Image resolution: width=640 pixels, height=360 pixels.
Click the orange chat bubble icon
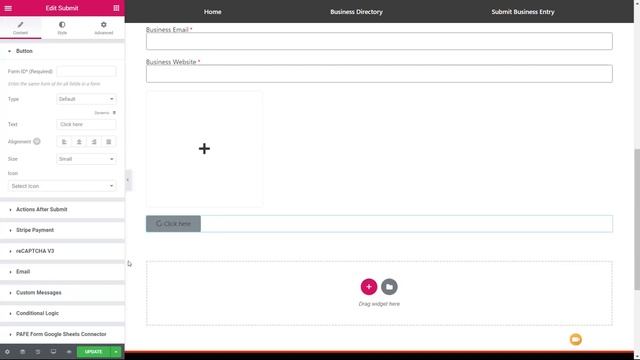576,340
